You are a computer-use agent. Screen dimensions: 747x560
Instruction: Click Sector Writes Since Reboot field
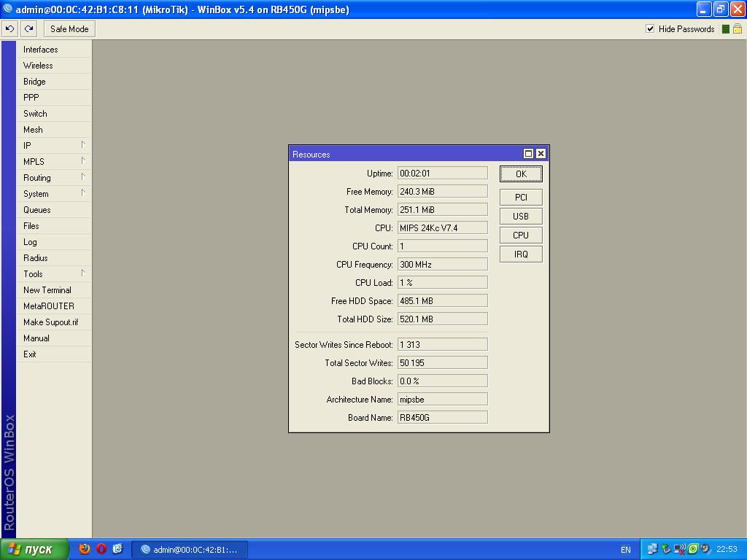(x=443, y=344)
